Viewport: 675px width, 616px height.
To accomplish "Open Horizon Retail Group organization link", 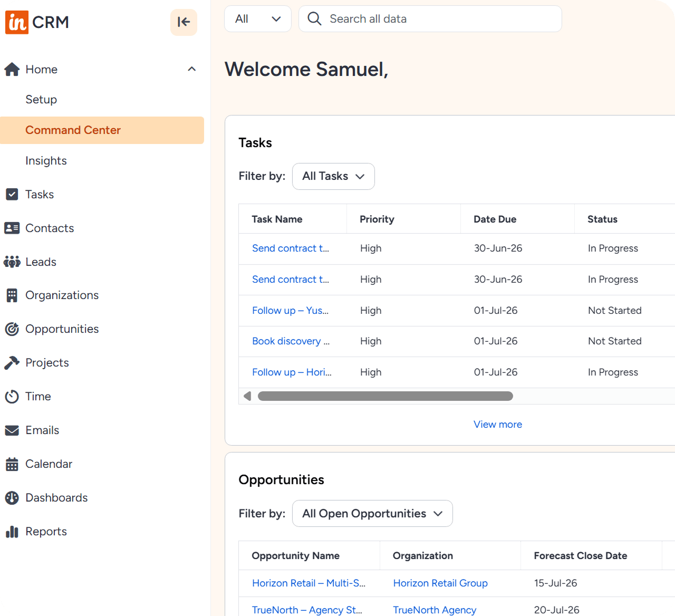I will pyautogui.click(x=440, y=583).
